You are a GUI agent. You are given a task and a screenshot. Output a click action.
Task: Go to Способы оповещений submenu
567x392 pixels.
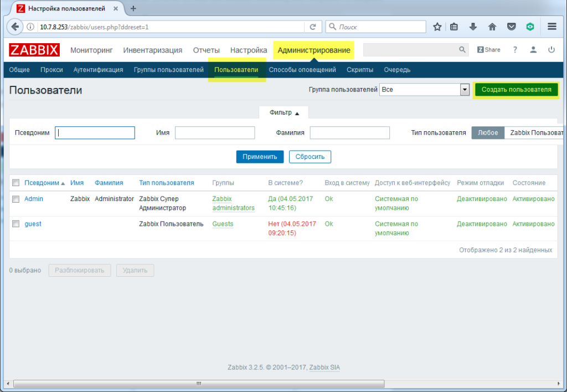(302, 70)
